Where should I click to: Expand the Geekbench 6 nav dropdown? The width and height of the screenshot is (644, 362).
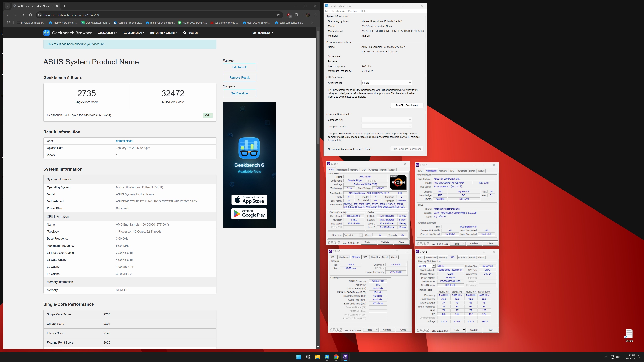[x=108, y=33]
